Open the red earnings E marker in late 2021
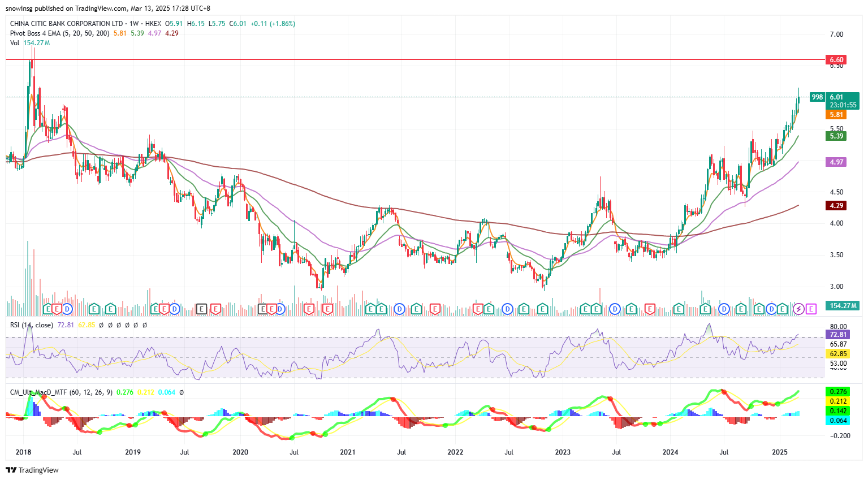Viewport: 868px width, 480px height. [435, 309]
